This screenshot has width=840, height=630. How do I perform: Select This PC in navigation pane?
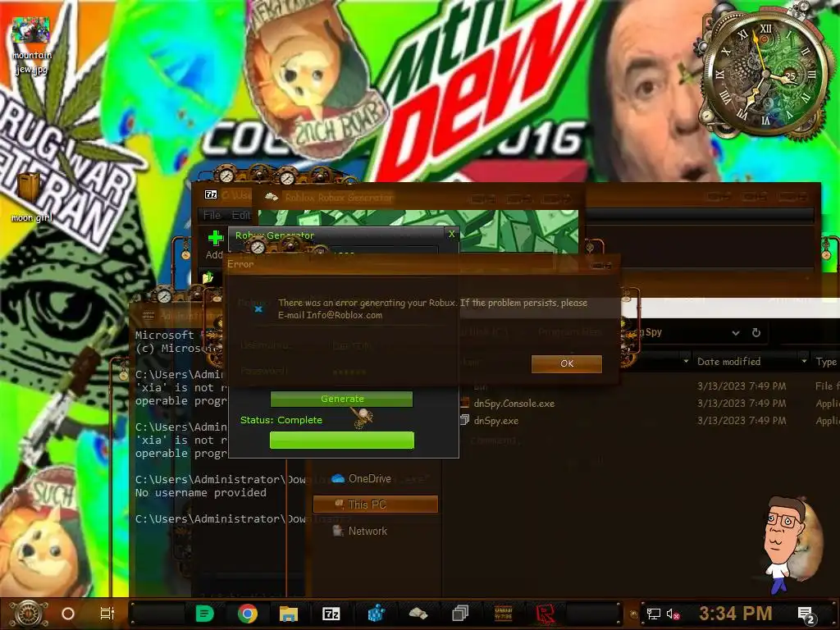coord(376,504)
